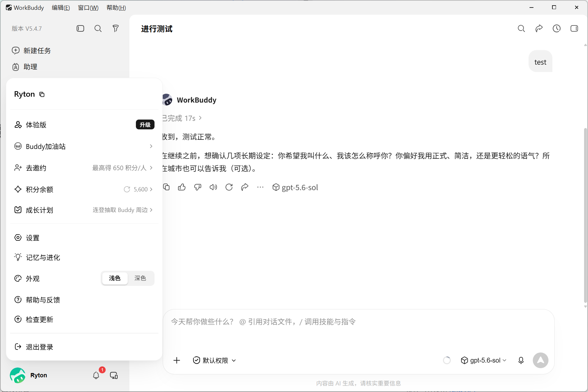588x392 pixels.
Task: Open the 窗口(W) menu
Action: click(88, 8)
